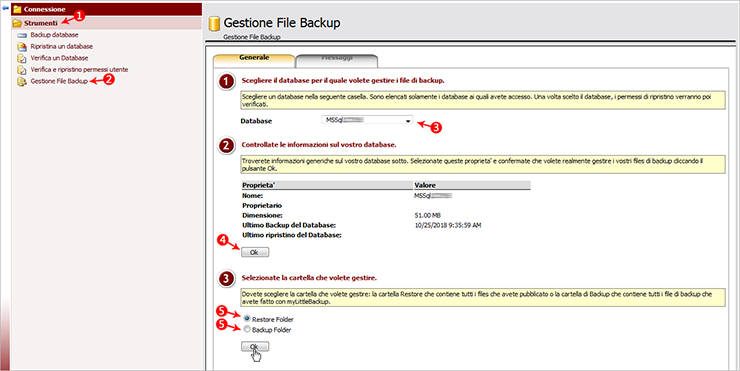Screen dimensions: 740x371
Task: Open the Database dropdown list
Action: (367, 120)
